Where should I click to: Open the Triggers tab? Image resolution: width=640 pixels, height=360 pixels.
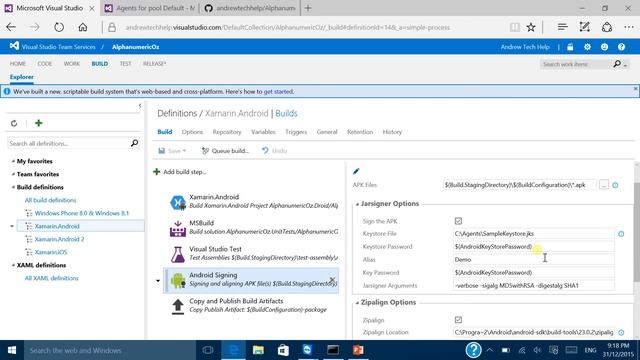point(296,132)
